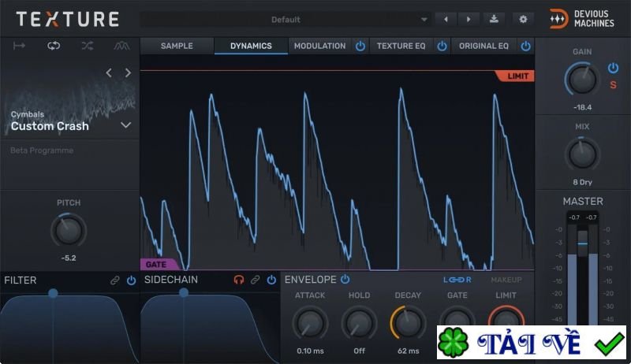Screen dimensions: 631x364
Task: Toggle the Texture EQ power button
Action: click(x=442, y=46)
